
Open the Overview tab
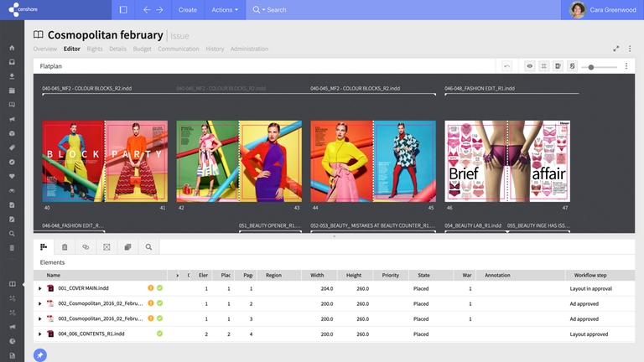point(45,49)
